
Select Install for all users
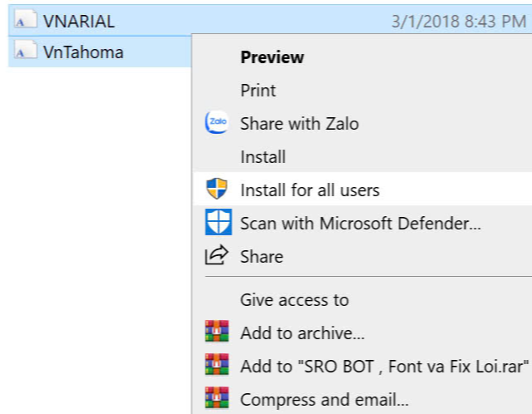362,189
